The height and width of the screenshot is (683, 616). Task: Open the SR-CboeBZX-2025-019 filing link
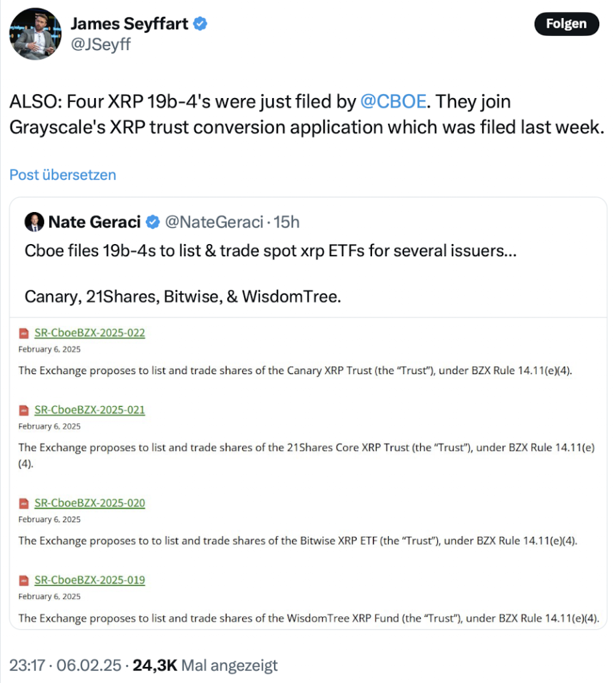(x=90, y=580)
